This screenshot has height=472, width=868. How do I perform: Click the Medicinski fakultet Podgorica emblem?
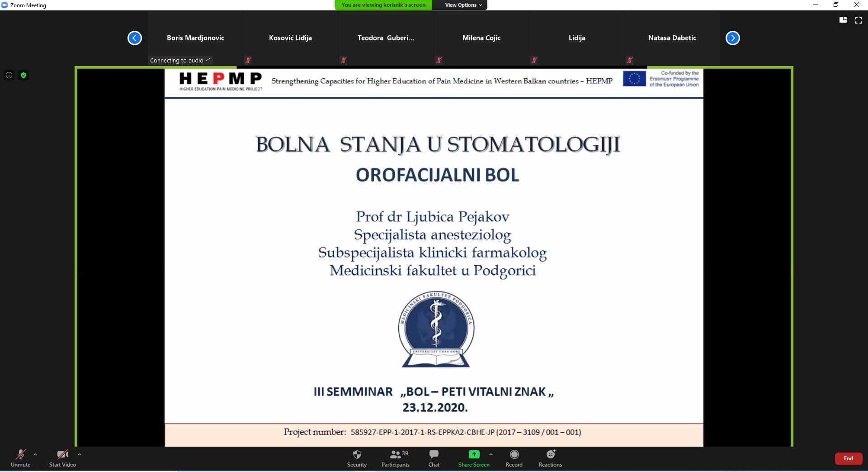(436, 329)
